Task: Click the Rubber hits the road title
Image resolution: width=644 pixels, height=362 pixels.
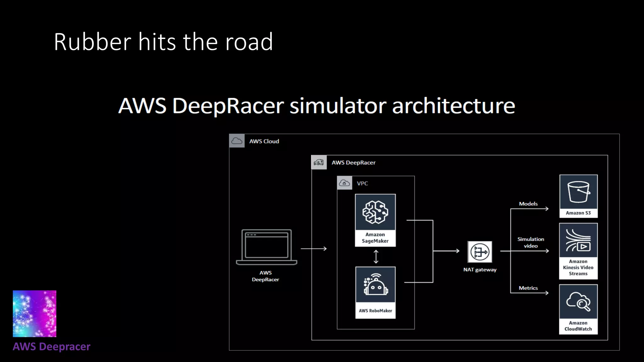Action: point(163,42)
